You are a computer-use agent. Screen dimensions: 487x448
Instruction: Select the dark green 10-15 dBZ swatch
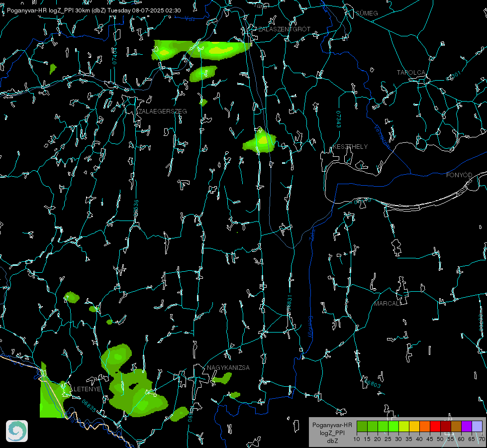(x=362, y=426)
